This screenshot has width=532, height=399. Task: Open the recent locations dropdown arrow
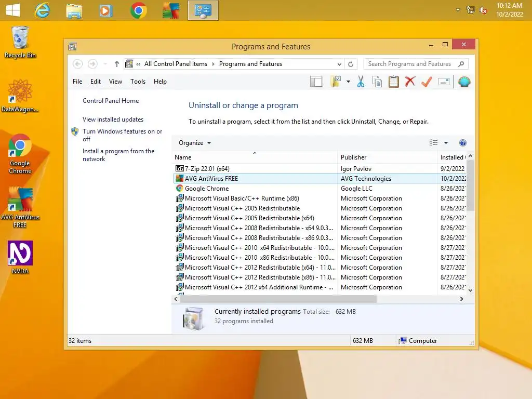click(x=105, y=64)
